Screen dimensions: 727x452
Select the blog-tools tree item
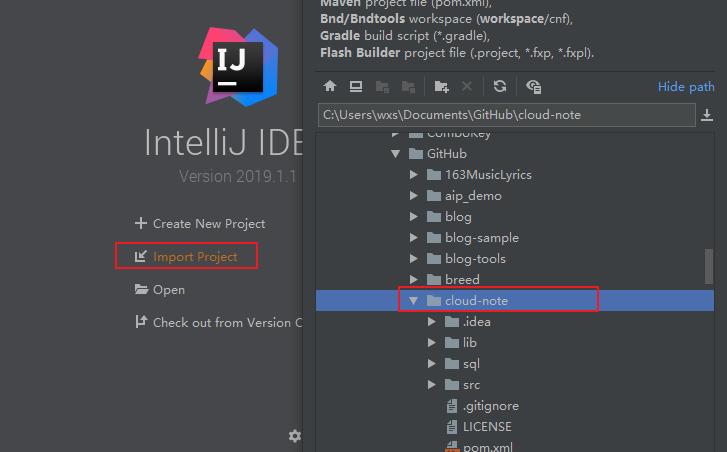(515, 259)
